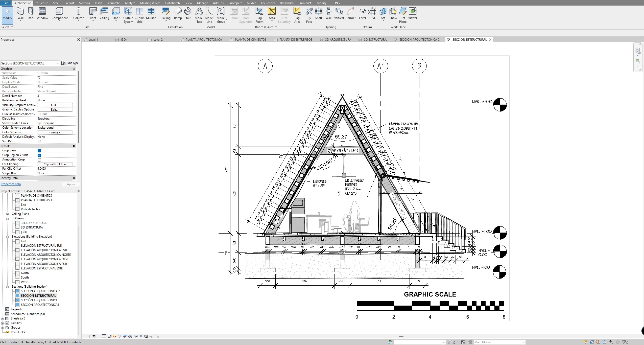This screenshot has height=345, width=644.
Task: Edit Graphic Display Options
Action: pos(55,109)
